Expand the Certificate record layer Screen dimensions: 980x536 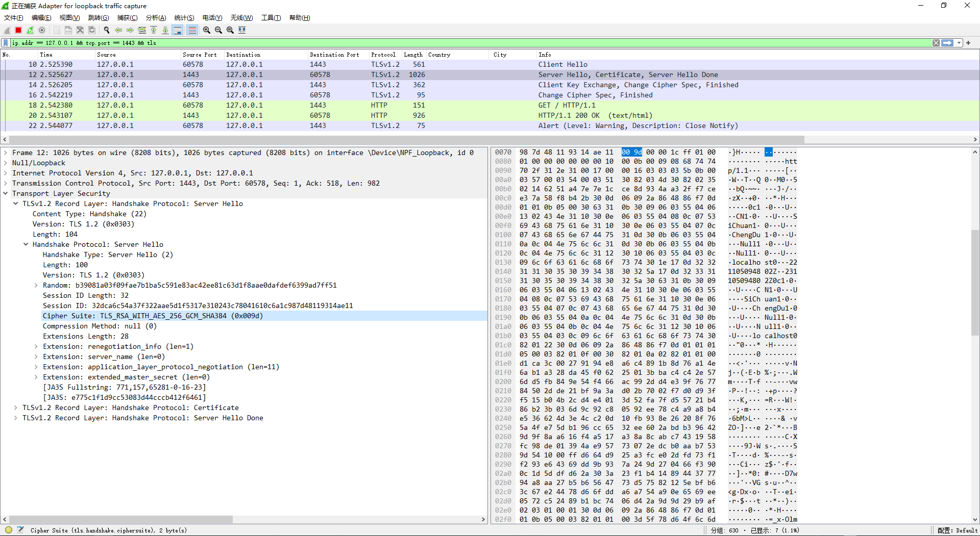tap(16, 407)
